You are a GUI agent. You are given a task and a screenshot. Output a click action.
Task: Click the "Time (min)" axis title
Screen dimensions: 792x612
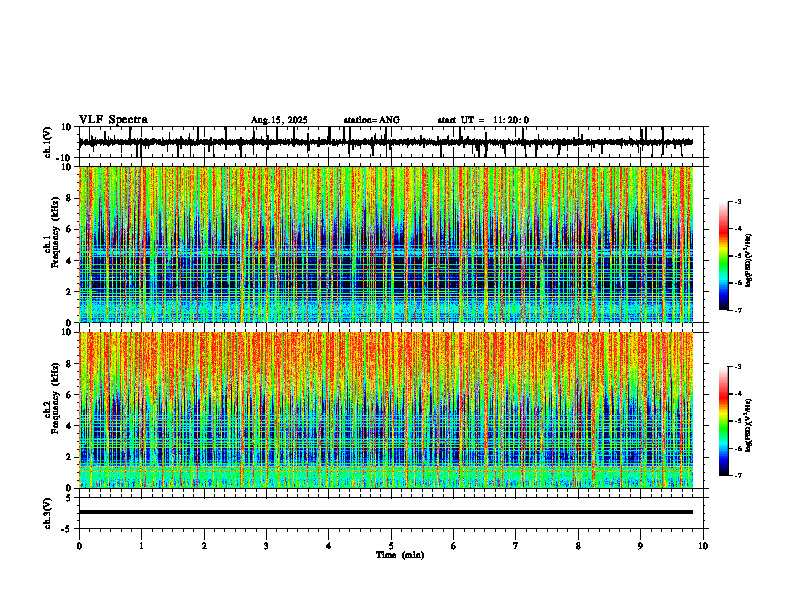400,555
